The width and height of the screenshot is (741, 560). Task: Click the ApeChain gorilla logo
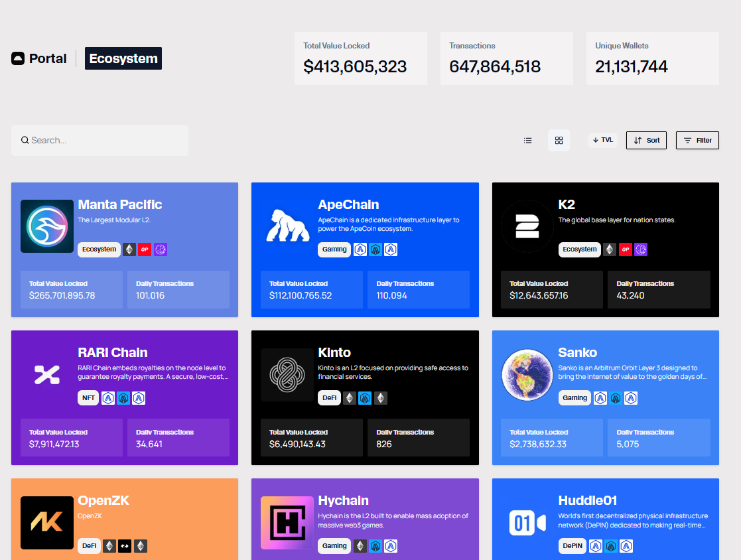tap(287, 226)
